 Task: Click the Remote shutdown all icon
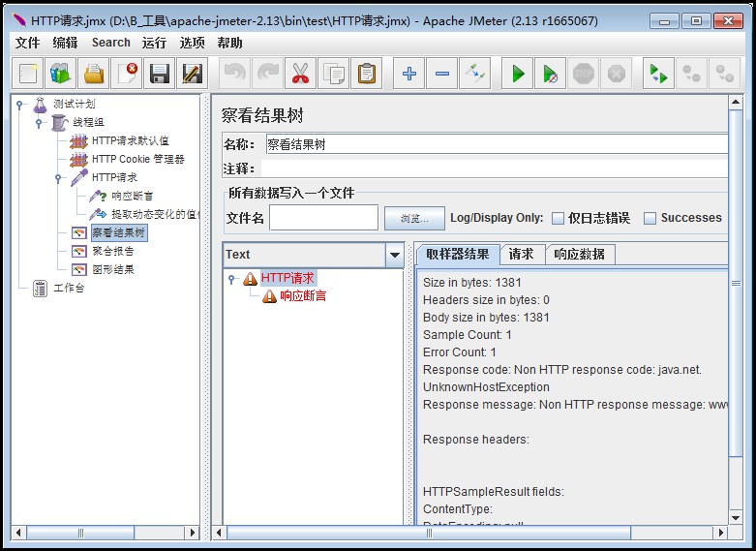725,74
